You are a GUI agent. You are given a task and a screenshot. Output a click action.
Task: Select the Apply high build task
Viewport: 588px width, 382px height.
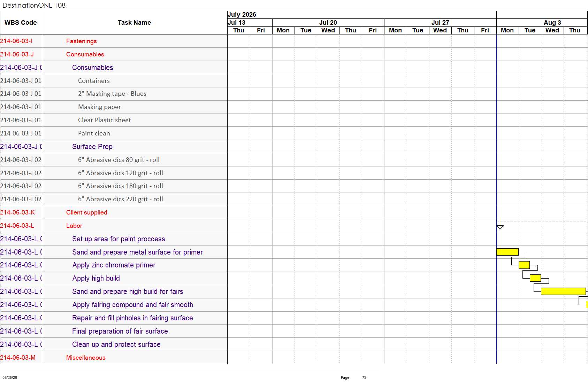96,278
